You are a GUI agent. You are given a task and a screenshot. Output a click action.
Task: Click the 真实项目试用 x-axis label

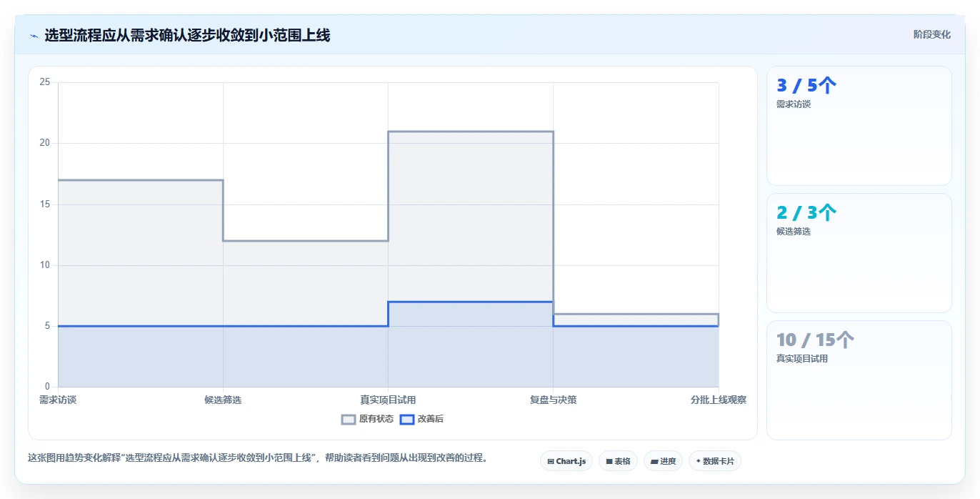(x=388, y=400)
